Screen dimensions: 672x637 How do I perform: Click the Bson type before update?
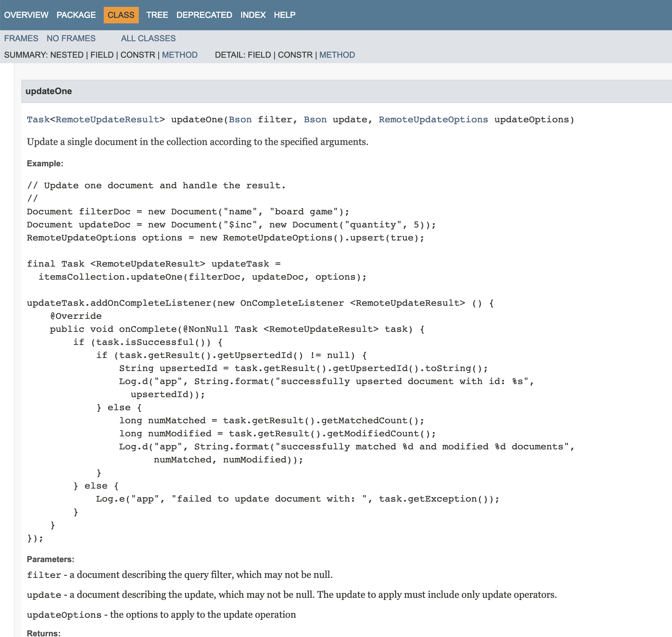(315, 119)
